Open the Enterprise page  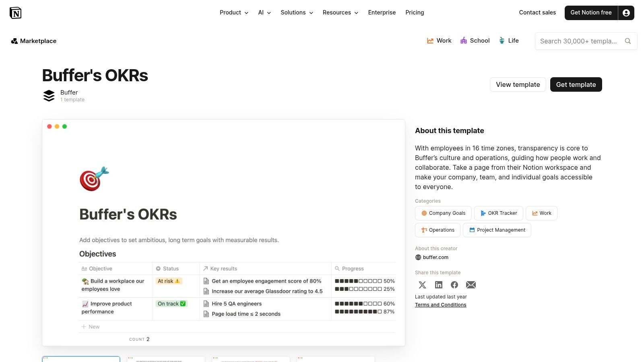[x=382, y=12]
